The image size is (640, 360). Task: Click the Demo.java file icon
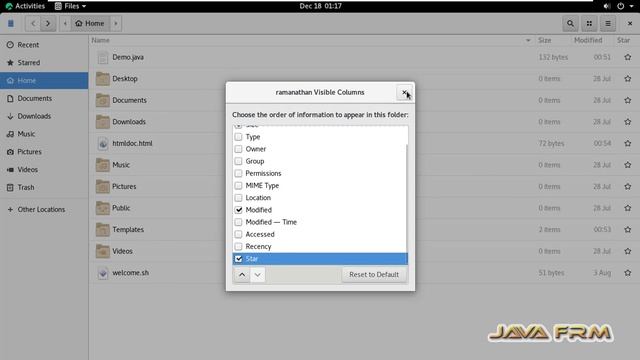pyautogui.click(x=103, y=58)
